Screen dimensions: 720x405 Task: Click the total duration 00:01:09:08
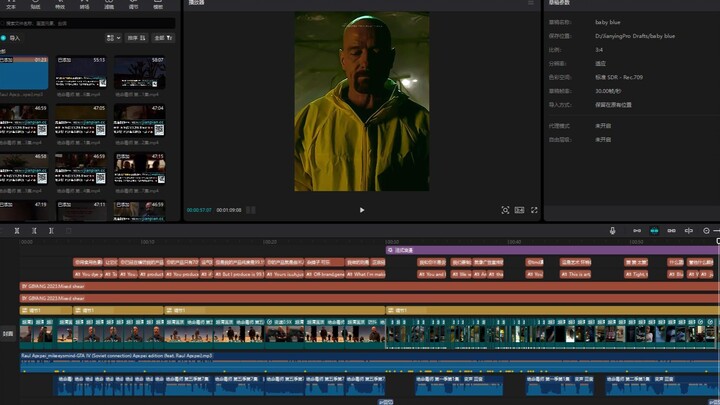pyautogui.click(x=229, y=210)
